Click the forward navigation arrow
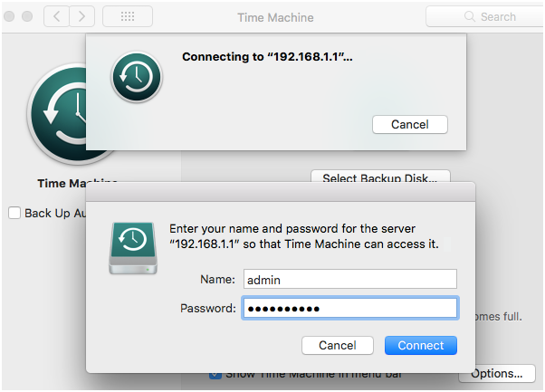Image resolution: width=545 pixels, height=392 pixels. (81, 16)
